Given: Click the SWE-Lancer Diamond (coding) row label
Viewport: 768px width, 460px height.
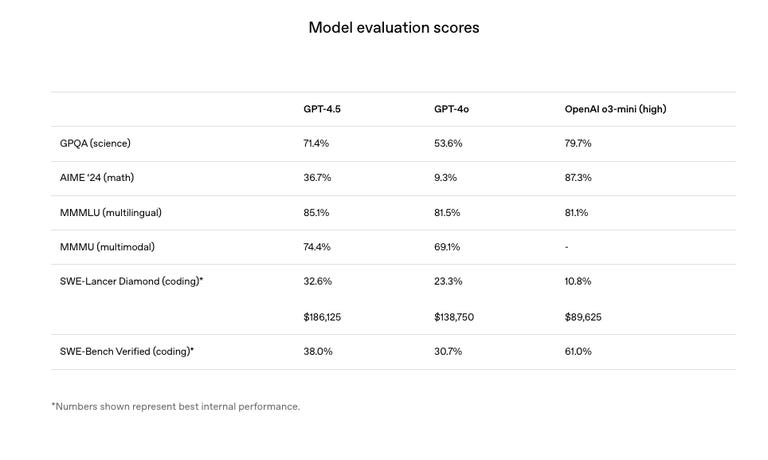Looking at the screenshot, I should pos(131,282).
